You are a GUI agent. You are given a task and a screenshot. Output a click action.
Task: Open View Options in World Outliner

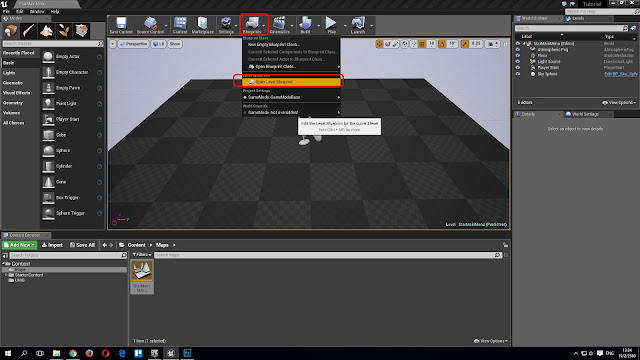[619, 103]
